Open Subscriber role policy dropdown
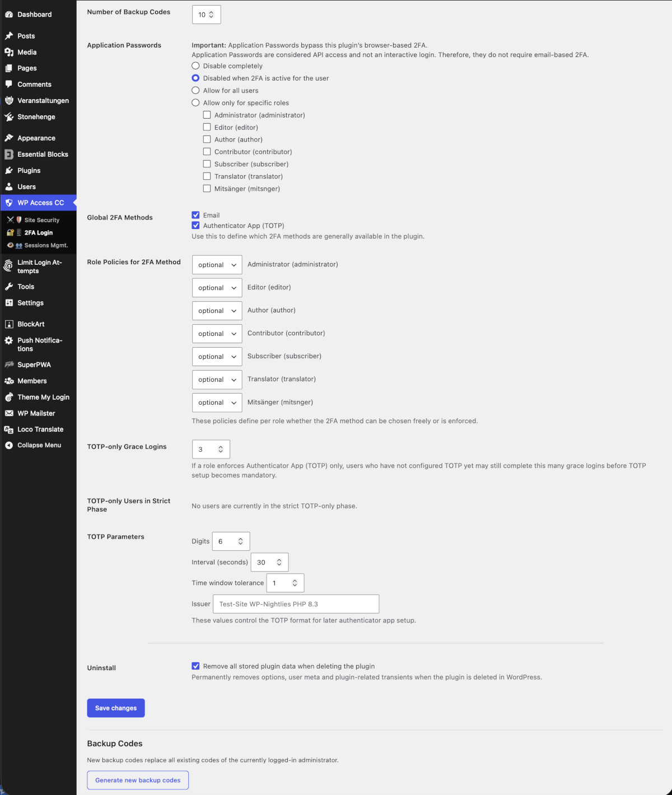This screenshot has width=672, height=795. coord(217,357)
